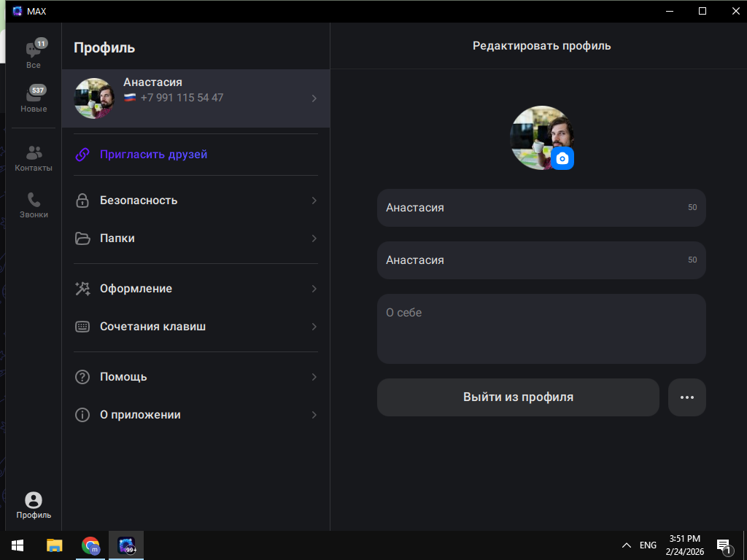Image resolution: width=747 pixels, height=560 pixels.
Task: Click the MAX logo in title bar
Action: [18, 11]
